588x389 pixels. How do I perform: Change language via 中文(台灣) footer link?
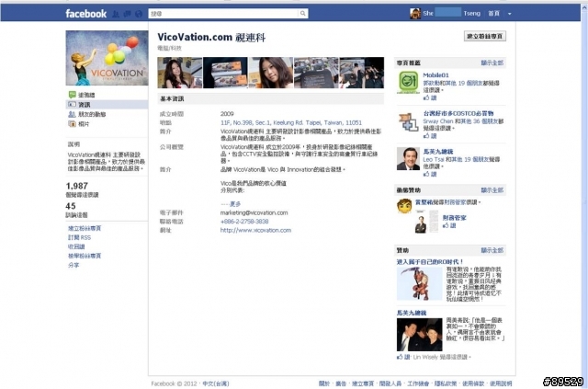pyautogui.click(x=216, y=383)
